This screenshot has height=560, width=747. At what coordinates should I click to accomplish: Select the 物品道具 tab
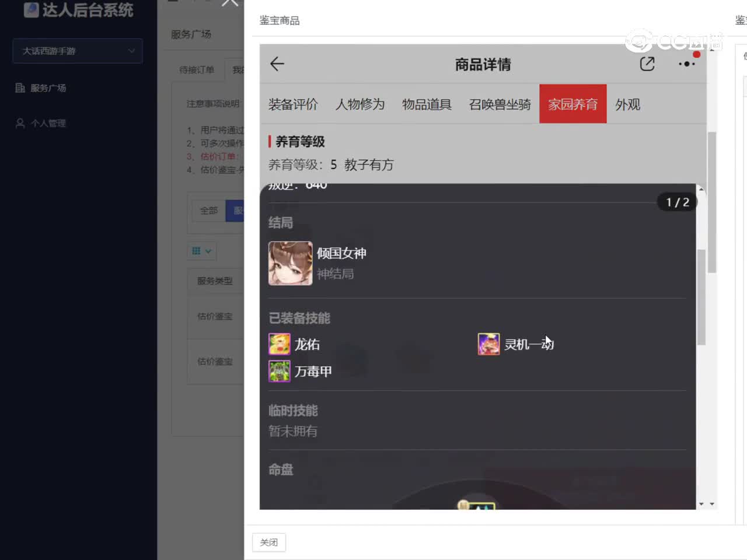point(427,104)
